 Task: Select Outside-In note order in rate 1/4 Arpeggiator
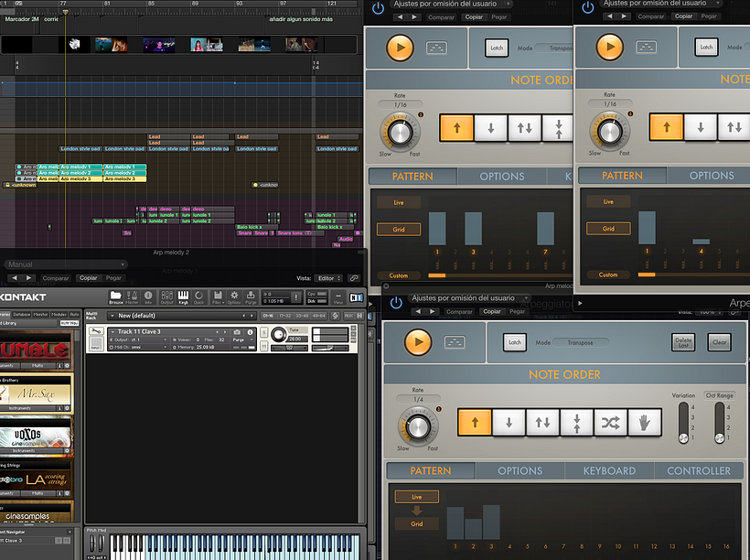[x=577, y=422]
